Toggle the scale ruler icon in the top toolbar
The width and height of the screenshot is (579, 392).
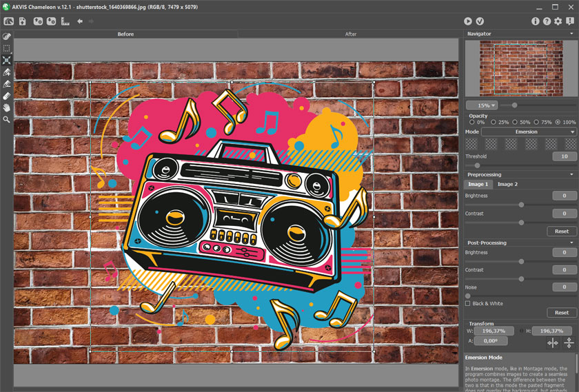(65, 21)
